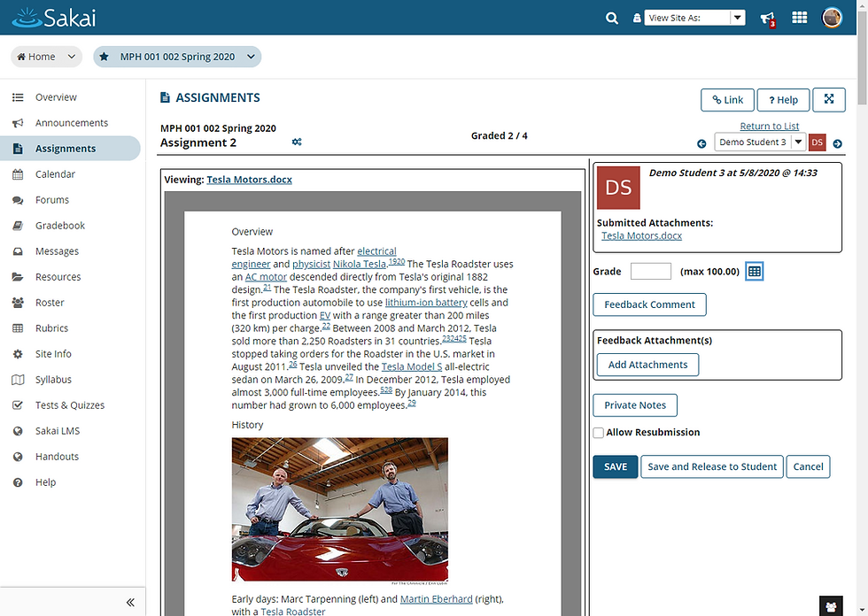Follow the lithium-ion battery link
This screenshot has width=868, height=616.
pos(426,303)
